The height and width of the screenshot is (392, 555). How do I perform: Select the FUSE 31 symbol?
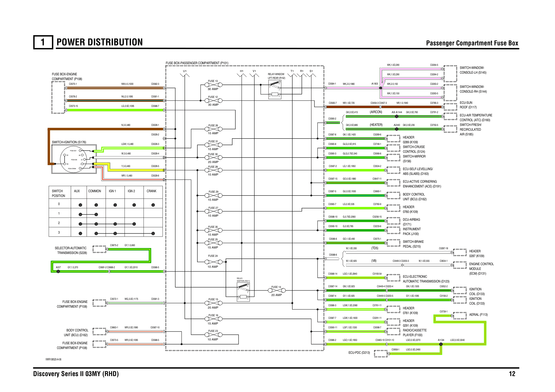(x=213, y=145)
